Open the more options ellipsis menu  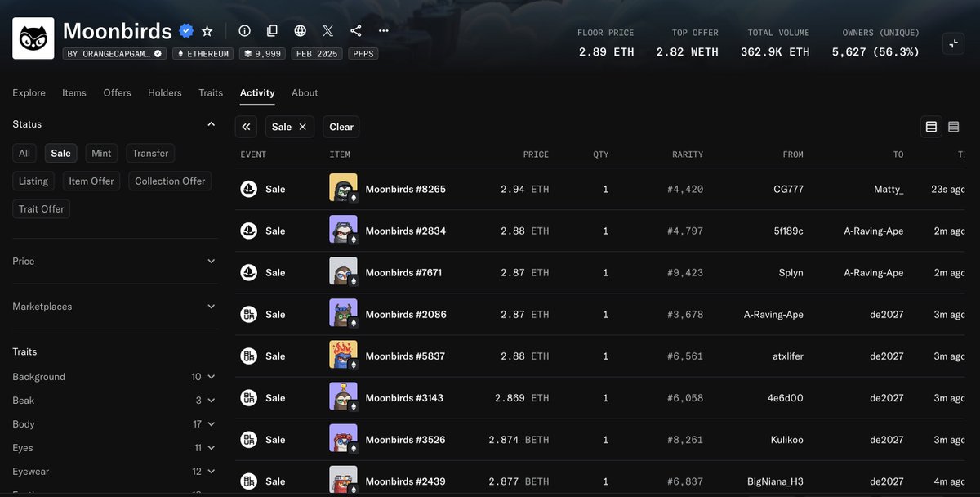[x=383, y=31]
